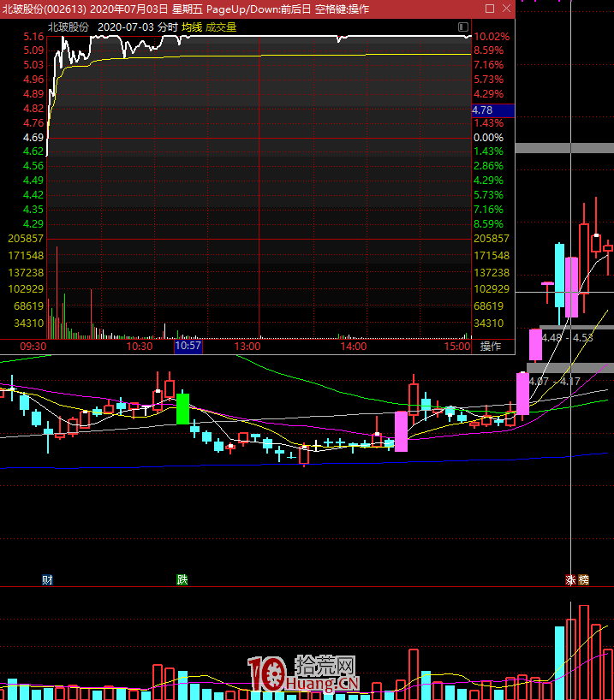The height and width of the screenshot is (700, 614).
Task: Toggle the 均线 average line legend
Action: (x=191, y=27)
